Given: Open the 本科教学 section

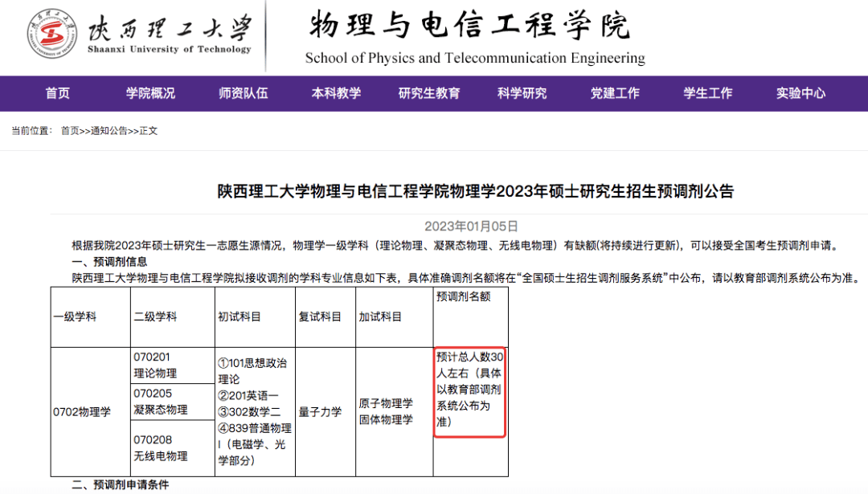Looking at the screenshot, I should (x=336, y=93).
